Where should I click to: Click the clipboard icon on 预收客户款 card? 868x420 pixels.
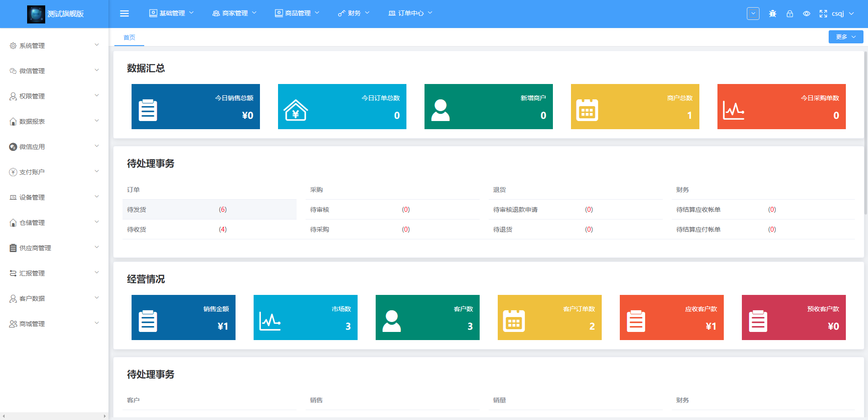pyautogui.click(x=758, y=321)
